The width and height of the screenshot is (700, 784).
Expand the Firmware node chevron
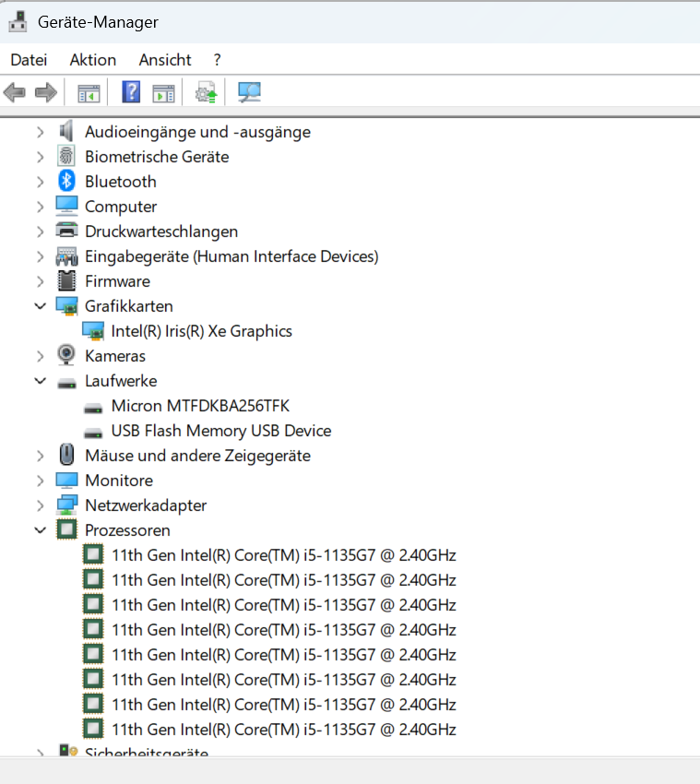click(x=41, y=281)
